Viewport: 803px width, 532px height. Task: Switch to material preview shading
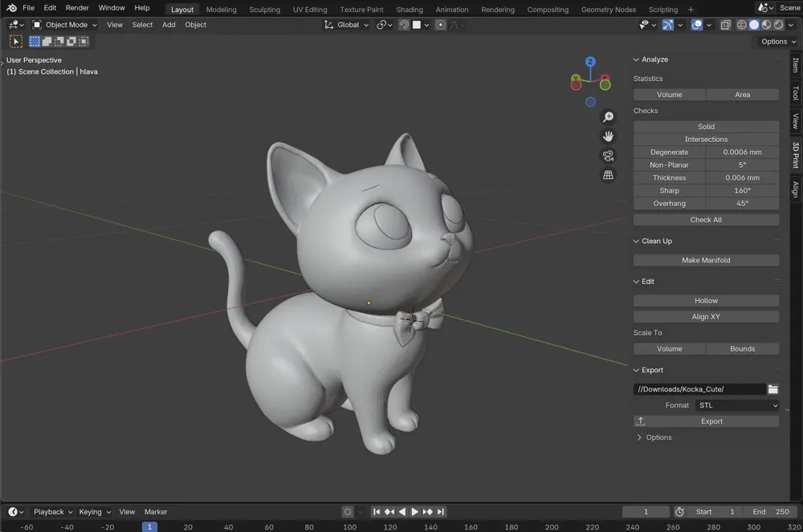pyautogui.click(x=766, y=25)
